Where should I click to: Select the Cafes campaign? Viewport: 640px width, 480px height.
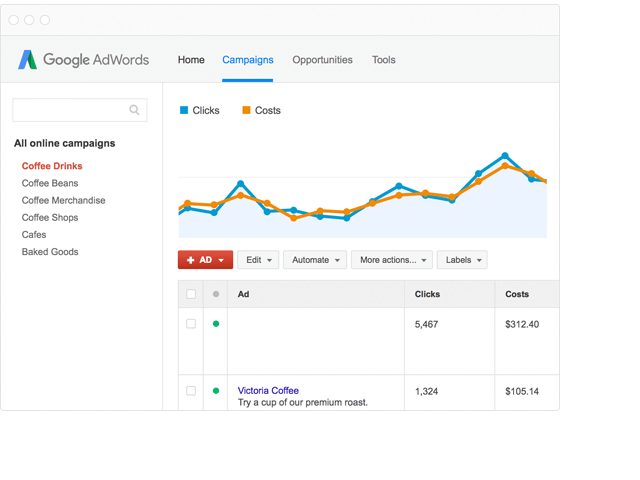34,234
